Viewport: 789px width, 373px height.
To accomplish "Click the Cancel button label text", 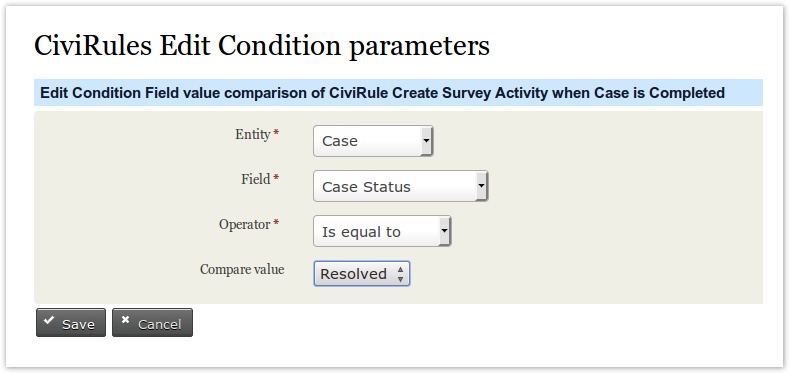I will (x=160, y=325).
